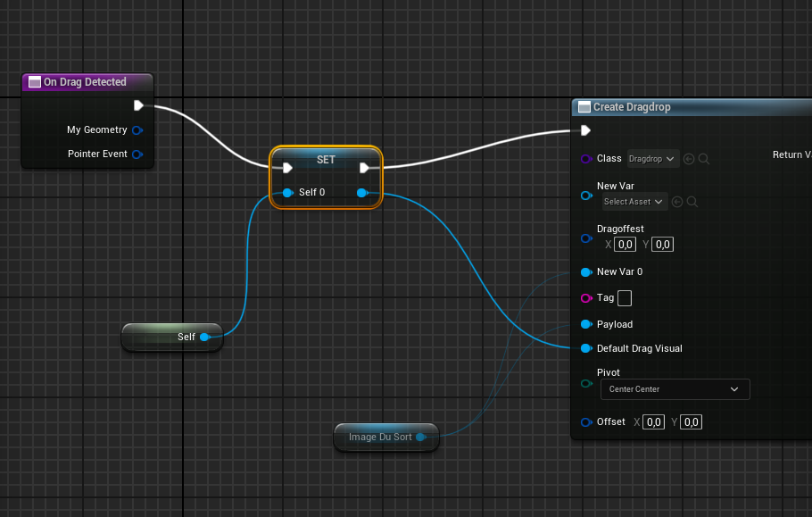Click the browse magnifier icon next to Class

704,159
